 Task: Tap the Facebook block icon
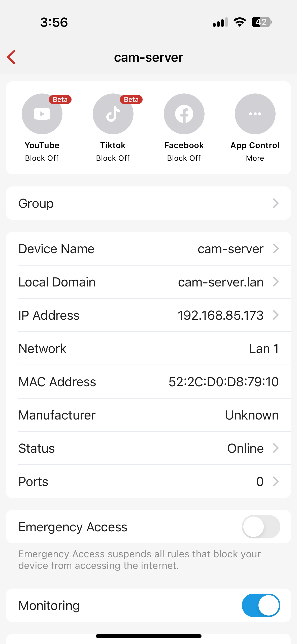[x=184, y=114]
